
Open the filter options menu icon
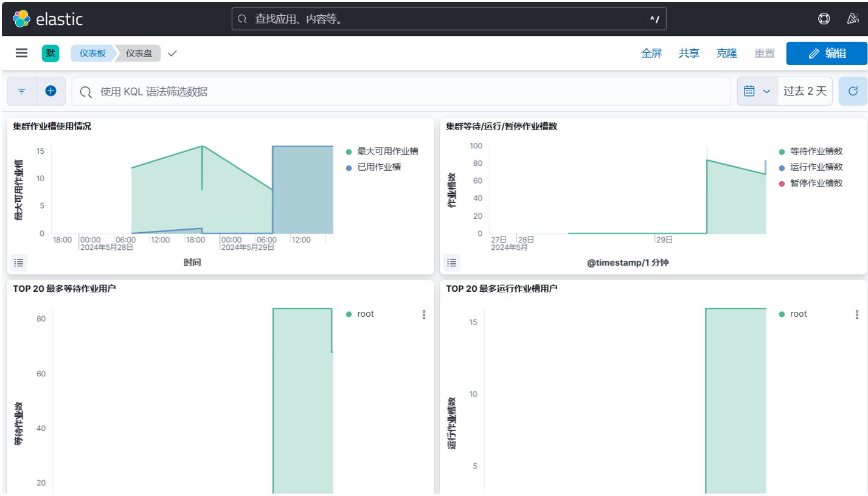click(22, 91)
